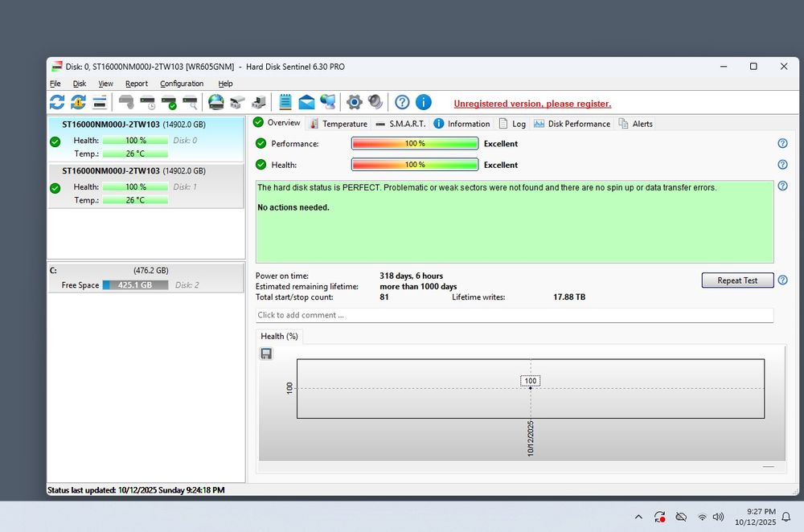Click the sync icon with red dot in tray

659,518
